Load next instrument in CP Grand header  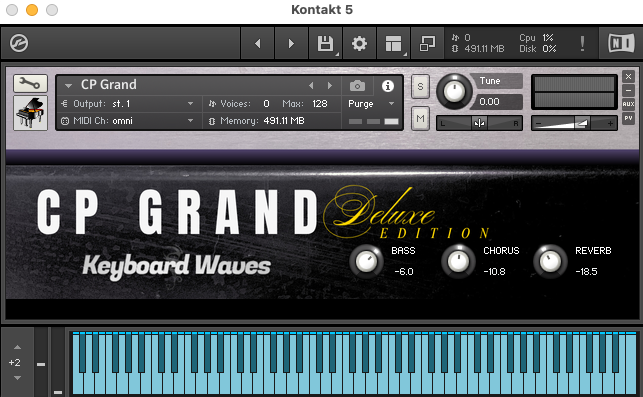pos(330,85)
